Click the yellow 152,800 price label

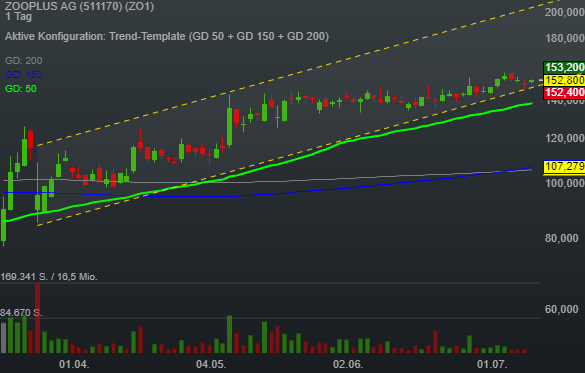[564, 80]
